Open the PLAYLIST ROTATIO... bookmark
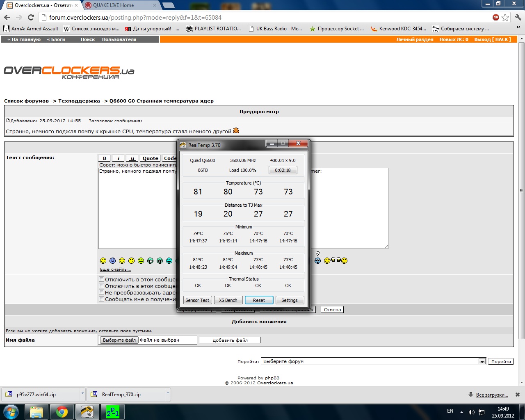 click(x=213, y=29)
